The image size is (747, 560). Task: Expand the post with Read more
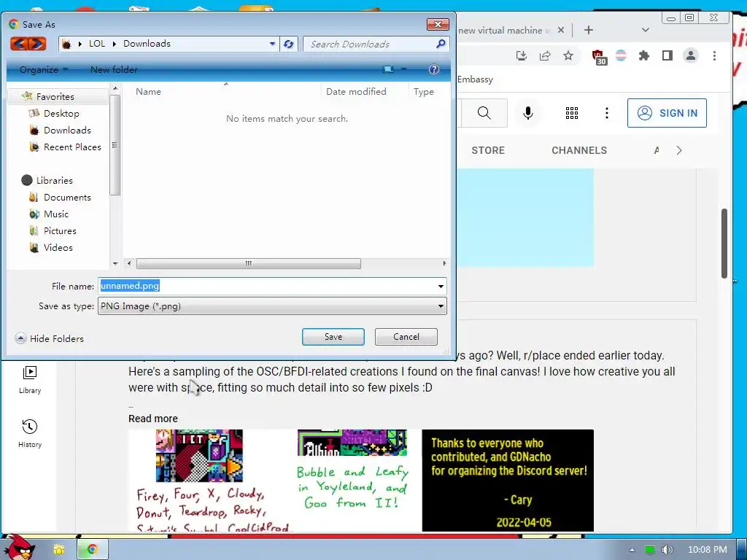153,419
